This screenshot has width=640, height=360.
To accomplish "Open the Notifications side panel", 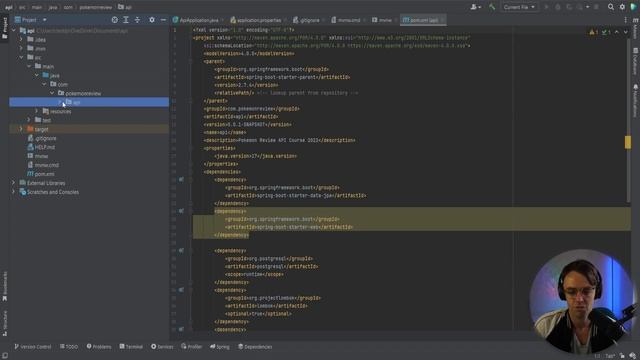I will click(x=636, y=101).
